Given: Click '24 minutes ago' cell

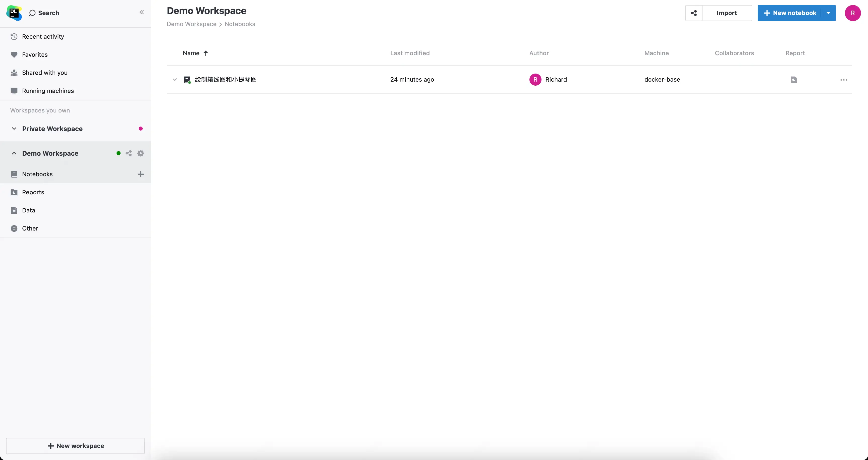Looking at the screenshot, I should pos(412,80).
